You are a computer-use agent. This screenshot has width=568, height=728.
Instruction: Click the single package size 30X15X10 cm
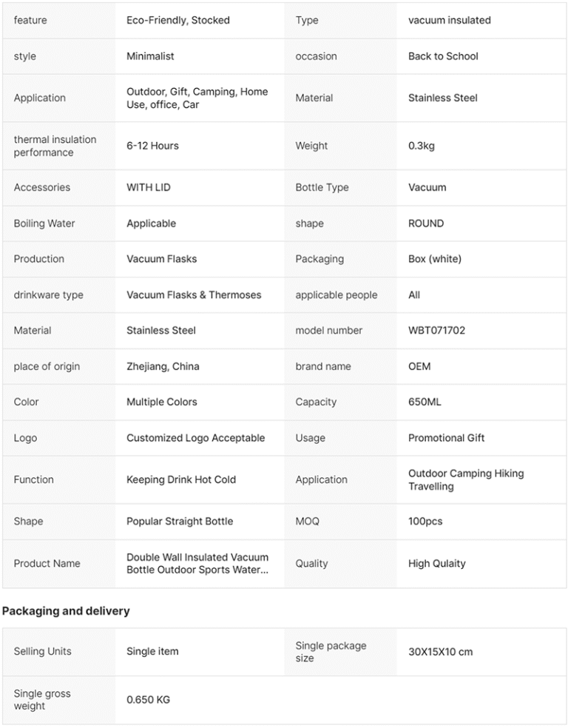point(440,652)
